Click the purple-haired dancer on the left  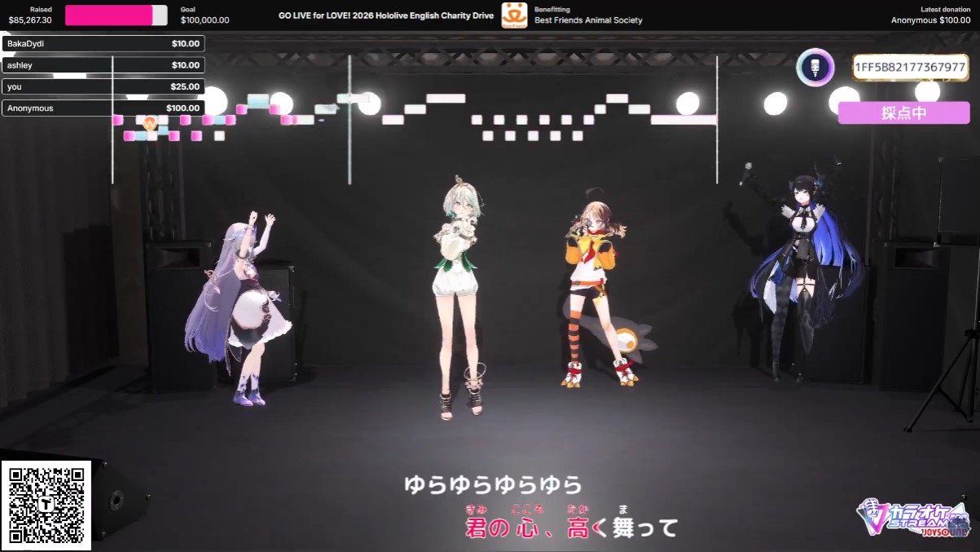click(x=240, y=310)
